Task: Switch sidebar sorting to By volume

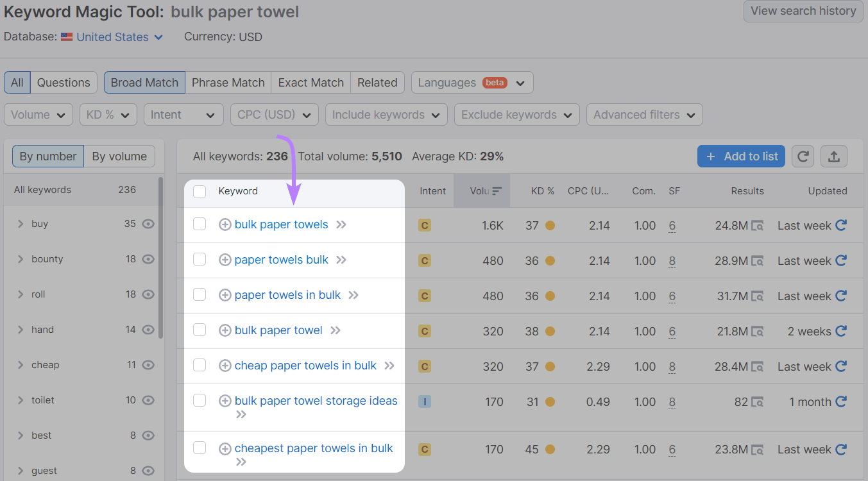Action: (x=119, y=156)
